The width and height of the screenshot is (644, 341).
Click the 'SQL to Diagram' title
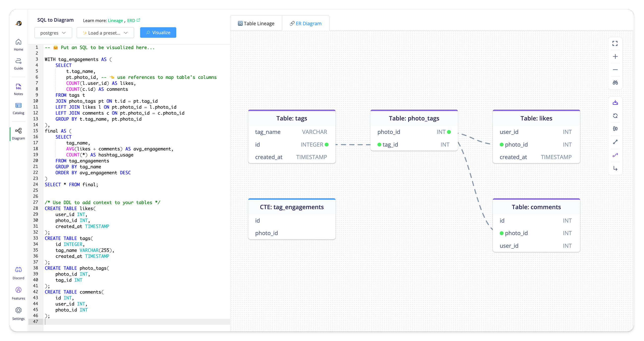pos(55,20)
